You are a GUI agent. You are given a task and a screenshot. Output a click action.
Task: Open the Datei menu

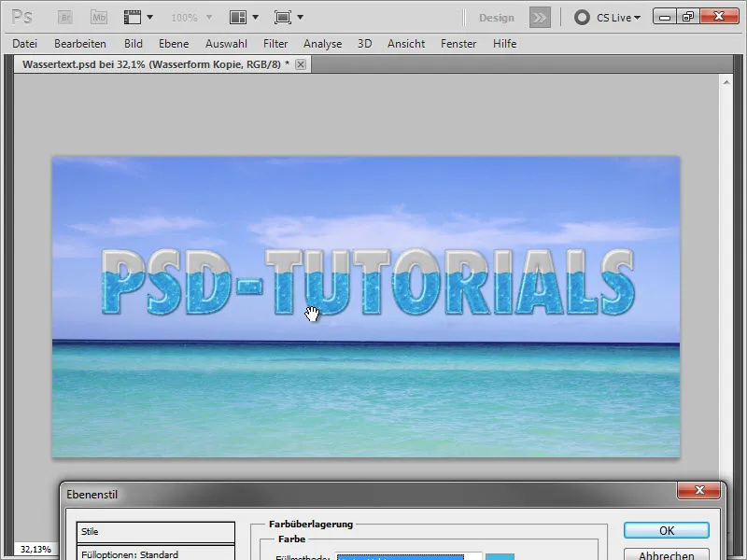pyautogui.click(x=25, y=44)
